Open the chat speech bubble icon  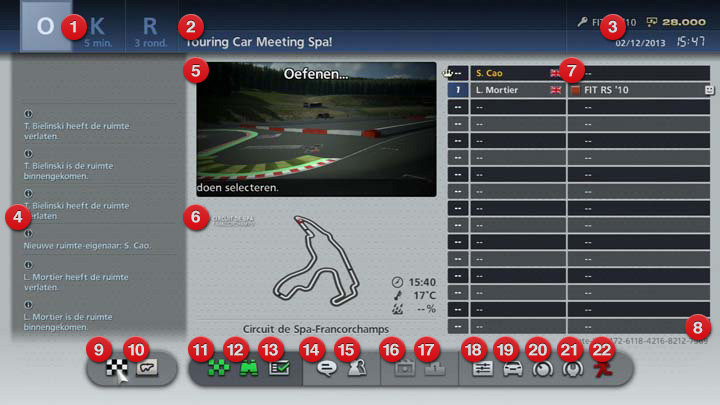pyautogui.click(x=325, y=367)
